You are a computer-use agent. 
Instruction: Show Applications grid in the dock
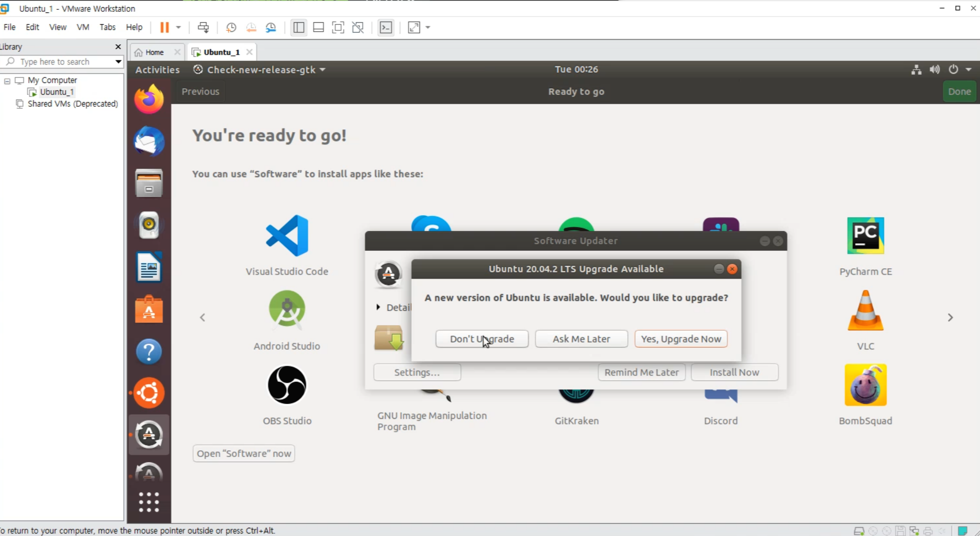tap(149, 502)
